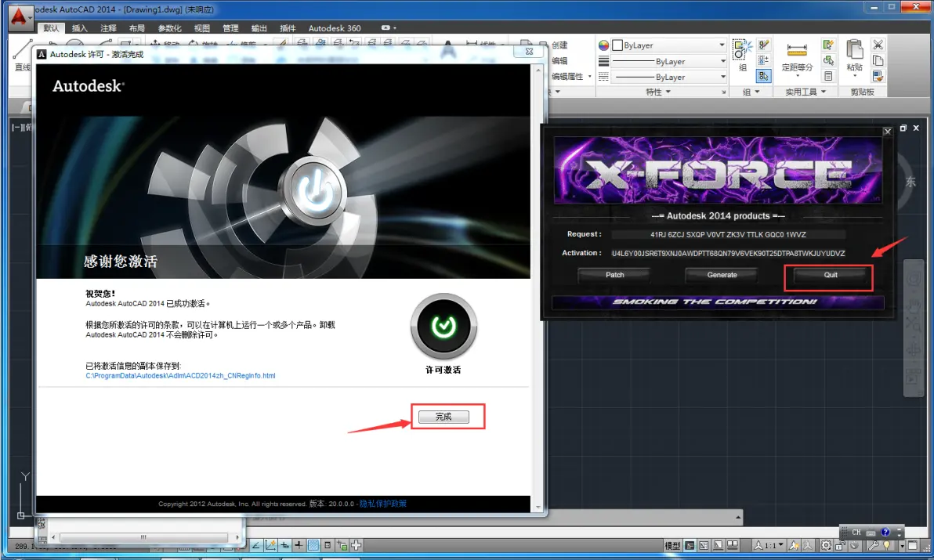Switch to the 输出 ribbon tab
Image resolution: width=934 pixels, height=560 pixels.
tap(259, 28)
